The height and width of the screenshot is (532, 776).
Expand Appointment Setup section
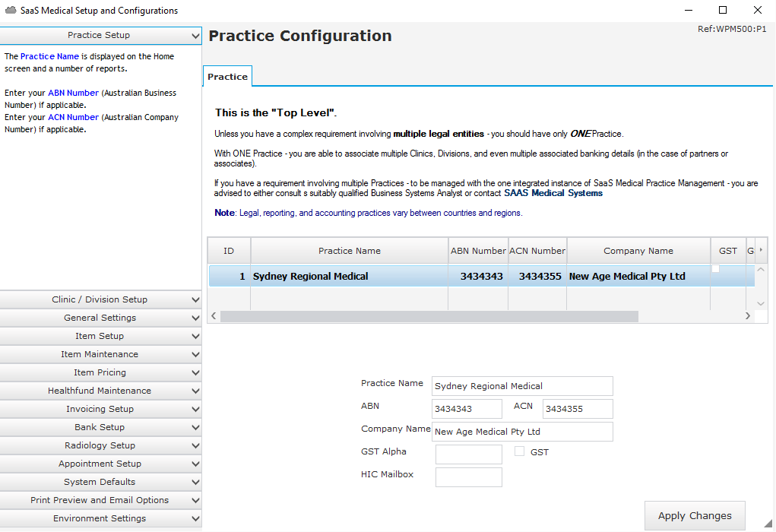coord(100,464)
